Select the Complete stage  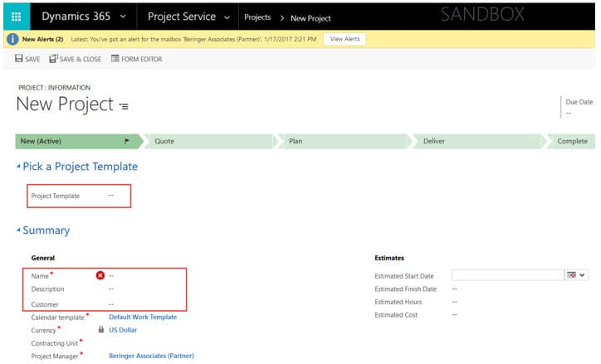point(571,141)
